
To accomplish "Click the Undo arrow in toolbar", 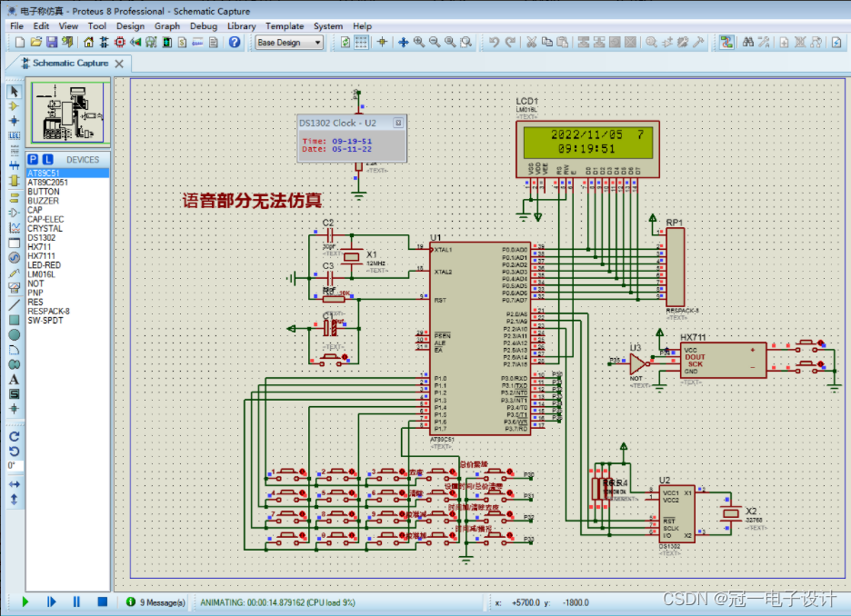I will (x=494, y=42).
